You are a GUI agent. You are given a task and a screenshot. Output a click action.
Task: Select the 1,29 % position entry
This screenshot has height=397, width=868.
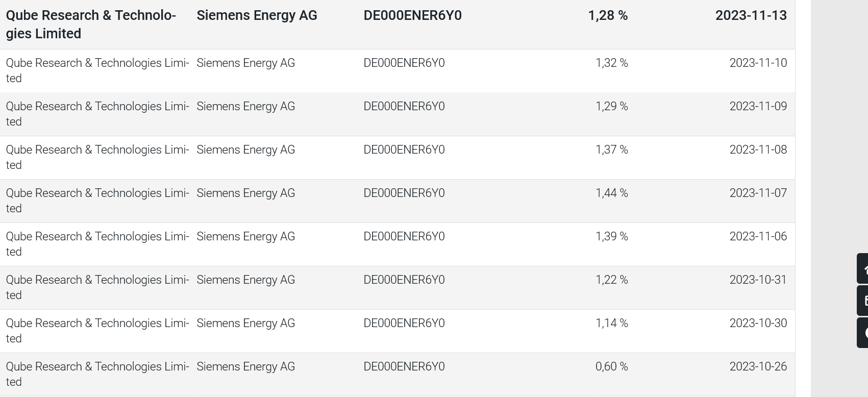[611, 107]
